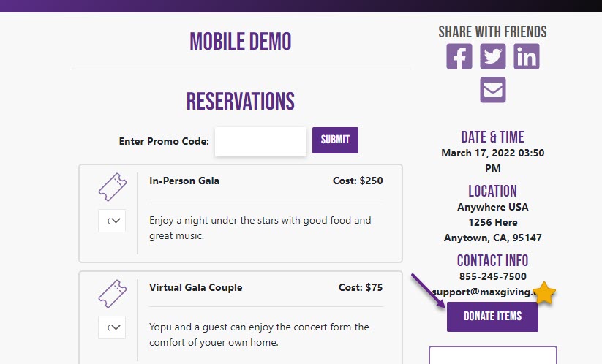Click the Donate Items button
Image resolution: width=602 pixels, height=364 pixels.
pos(492,316)
